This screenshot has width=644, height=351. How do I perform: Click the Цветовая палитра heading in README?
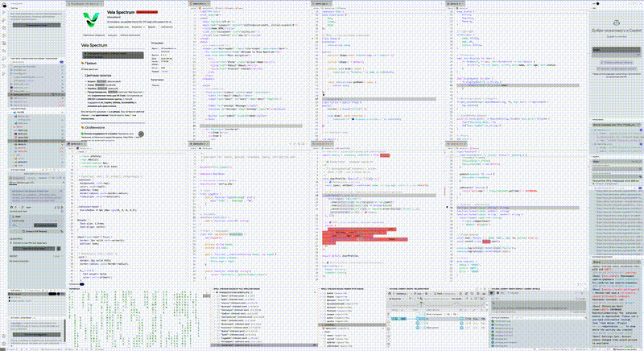coord(99,76)
